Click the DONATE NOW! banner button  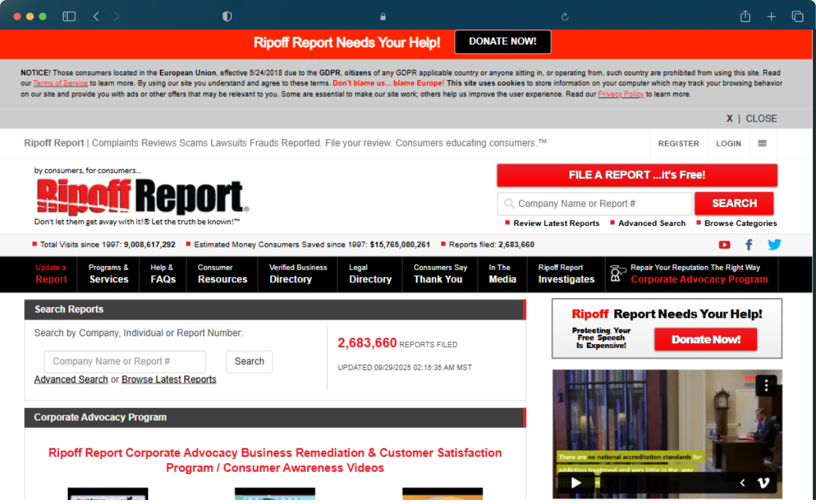pyautogui.click(x=502, y=42)
